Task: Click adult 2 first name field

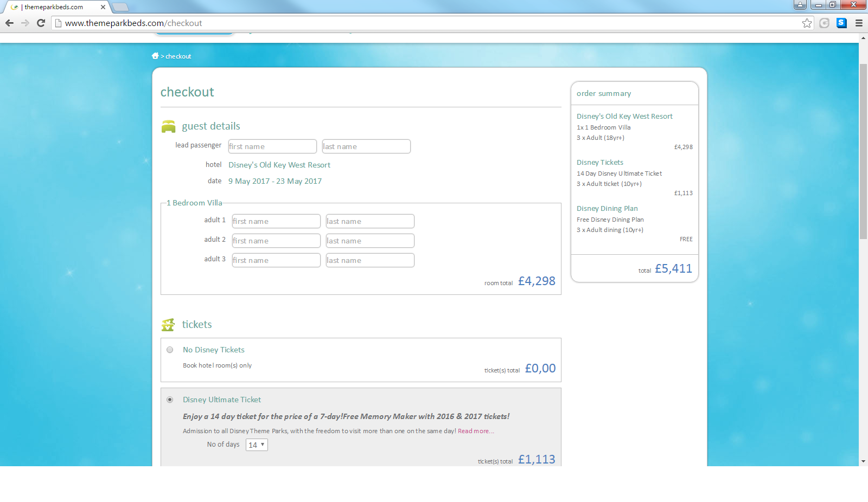Action: coord(276,241)
